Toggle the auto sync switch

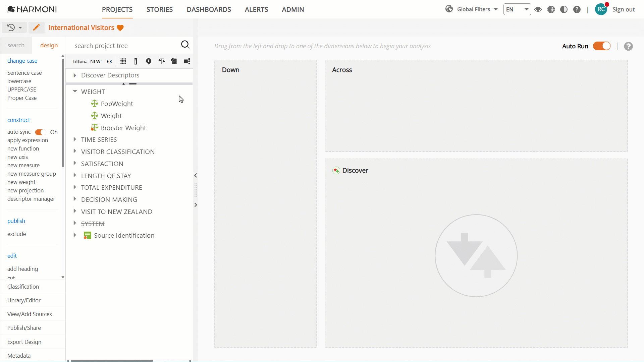tap(40, 132)
